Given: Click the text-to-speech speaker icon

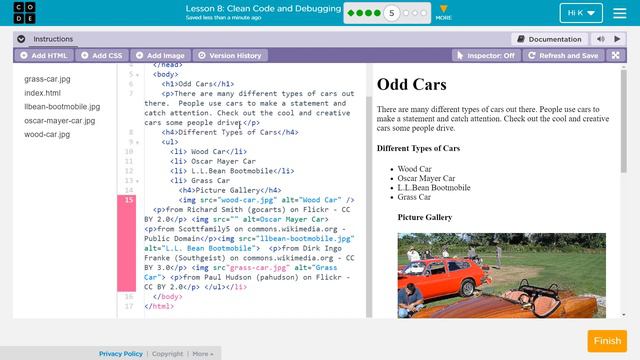Looking at the screenshot, I should click(x=600, y=39).
